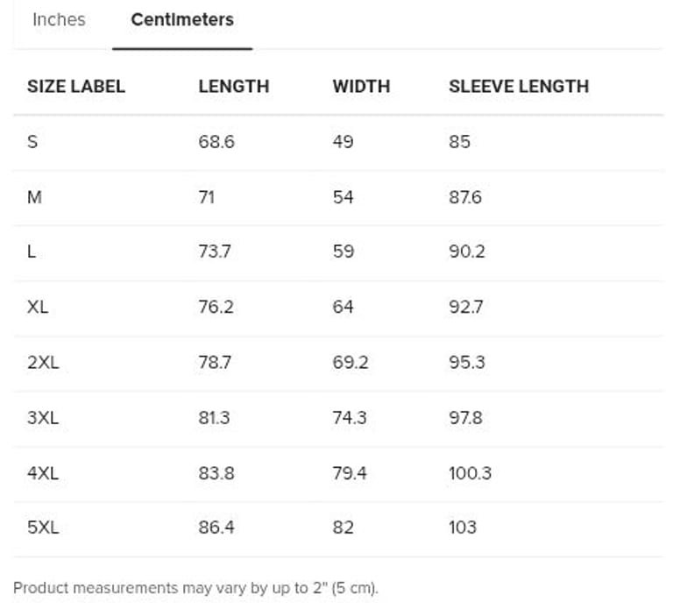Select the S size row label
This screenshot has height=616, width=673.
(32, 141)
